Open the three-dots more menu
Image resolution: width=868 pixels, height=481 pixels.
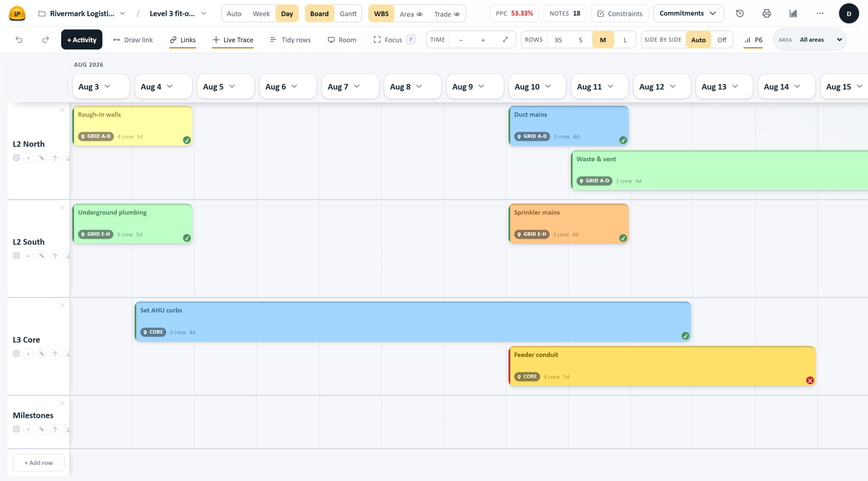(x=820, y=13)
